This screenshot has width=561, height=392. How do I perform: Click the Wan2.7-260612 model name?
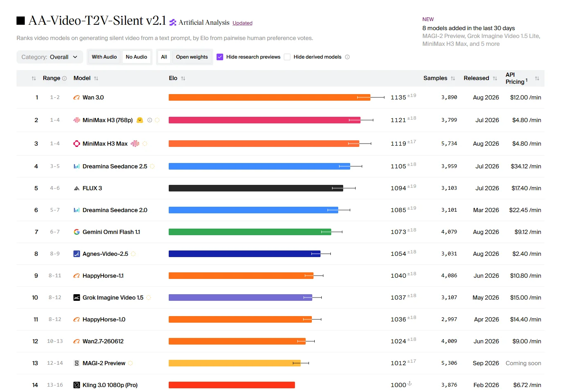pos(103,341)
